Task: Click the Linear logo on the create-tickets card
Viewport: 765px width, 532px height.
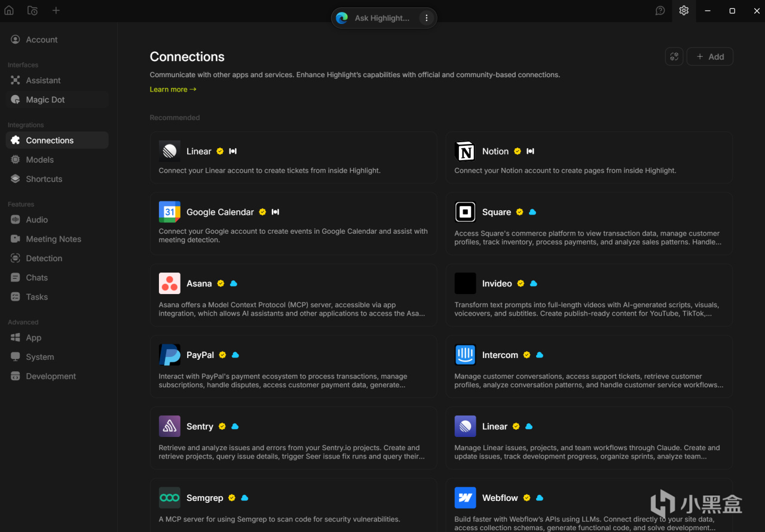Action: 170,151
